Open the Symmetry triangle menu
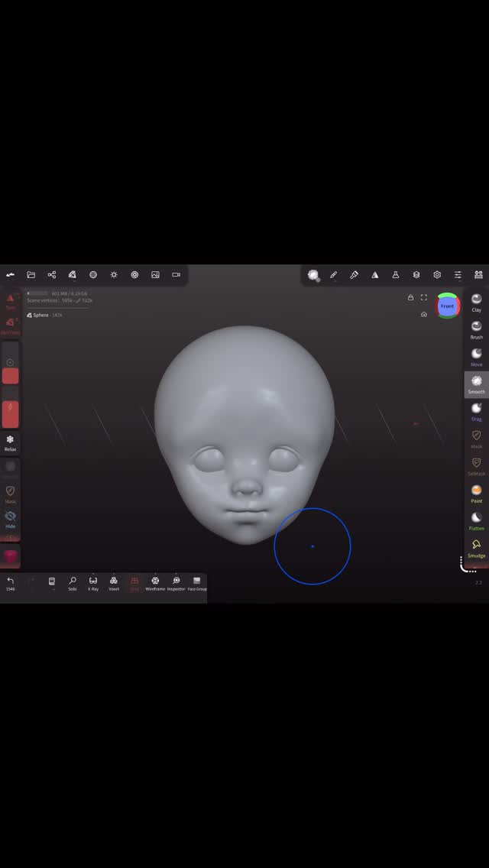The width and height of the screenshot is (489, 868). (x=375, y=274)
